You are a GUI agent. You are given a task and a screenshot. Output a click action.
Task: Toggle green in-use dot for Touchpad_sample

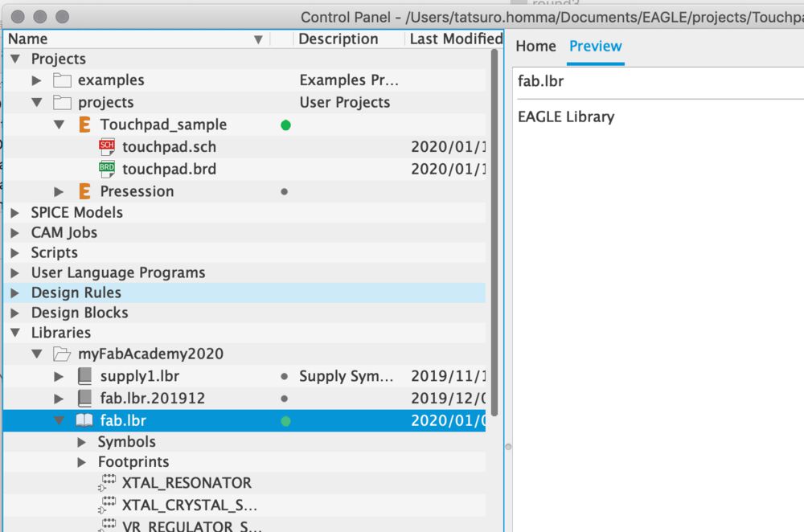(285, 125)
